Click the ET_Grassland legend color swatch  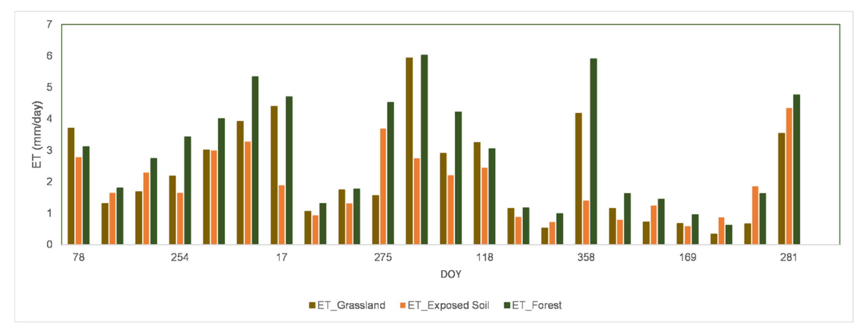coord(312,305)
